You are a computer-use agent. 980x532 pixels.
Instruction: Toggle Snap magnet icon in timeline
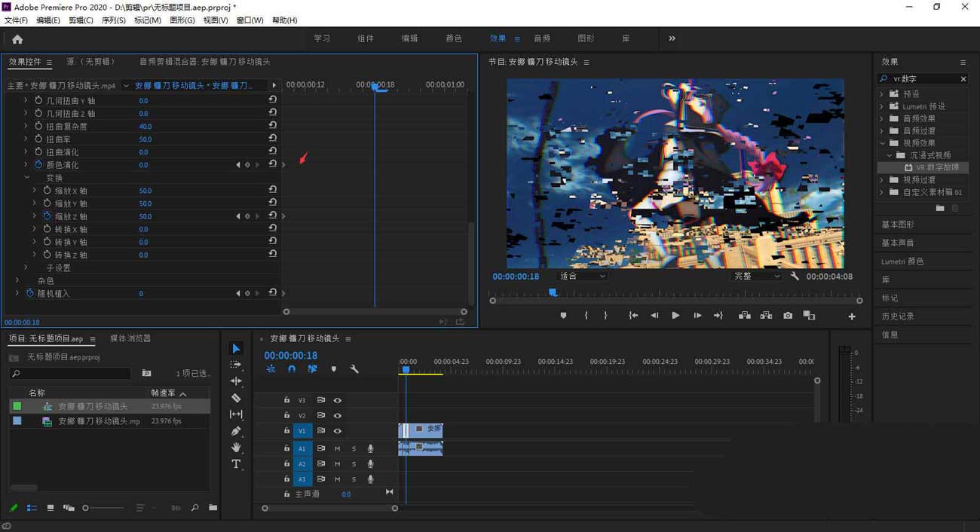292,369
